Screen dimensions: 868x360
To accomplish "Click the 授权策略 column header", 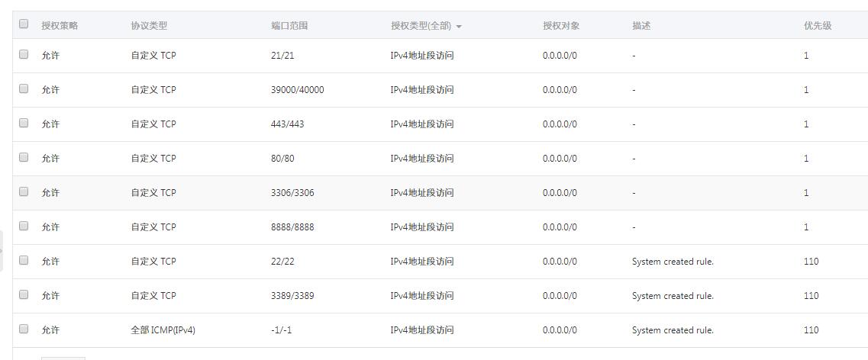I will pyautogui.click(x=60, y=25).
